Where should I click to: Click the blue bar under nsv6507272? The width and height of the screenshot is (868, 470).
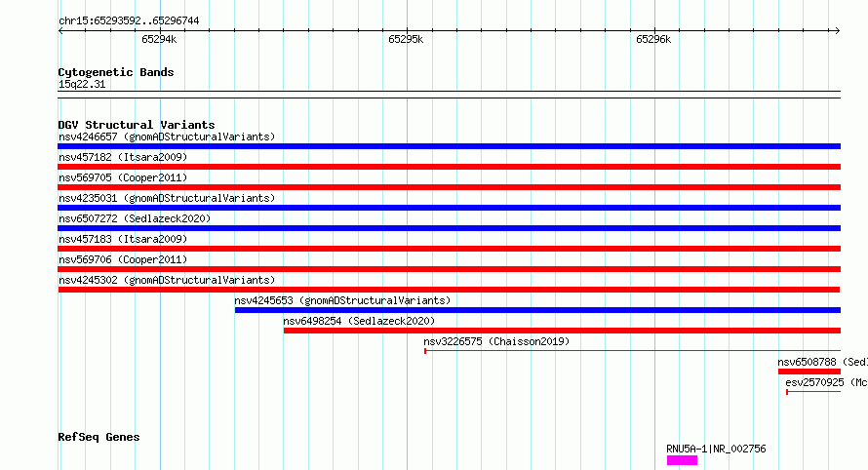click(449, 228)
